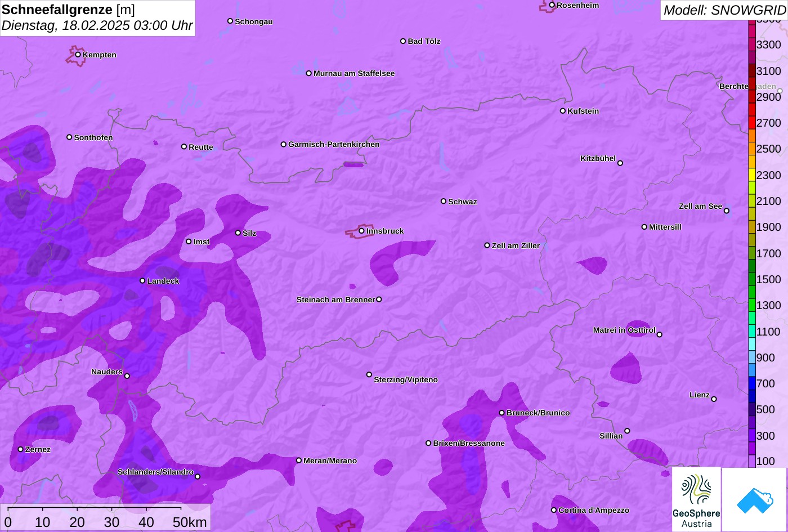
Task: Click the Nauders location dot
Action: (x=127, y=376)
